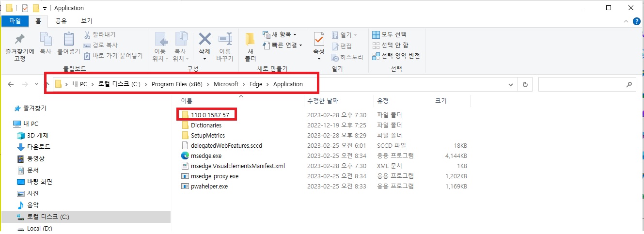Click 경로 복사 (Copy path)

(100, 45)
